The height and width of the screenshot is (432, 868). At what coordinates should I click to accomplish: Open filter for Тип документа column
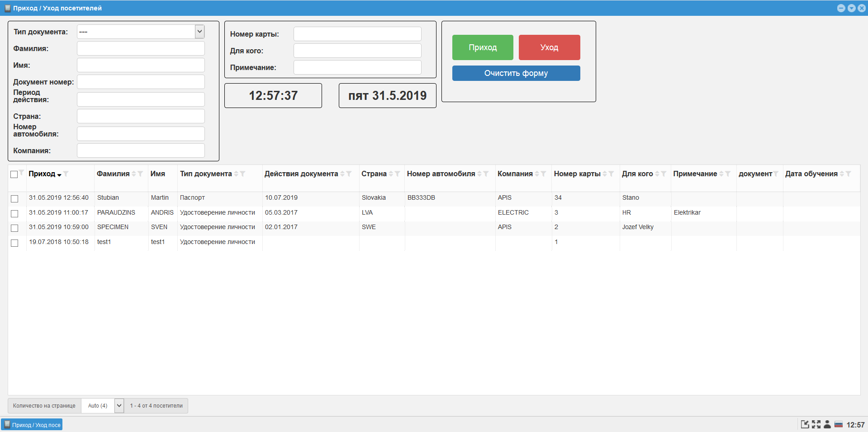click(x=243, y=174)
